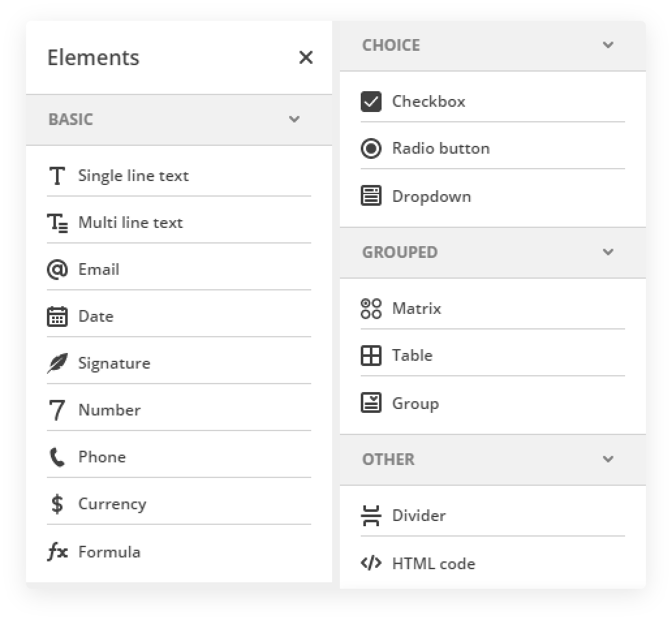
Task: Click the Table grid icon
Action: pyautogui.click(x=371, y=356)
